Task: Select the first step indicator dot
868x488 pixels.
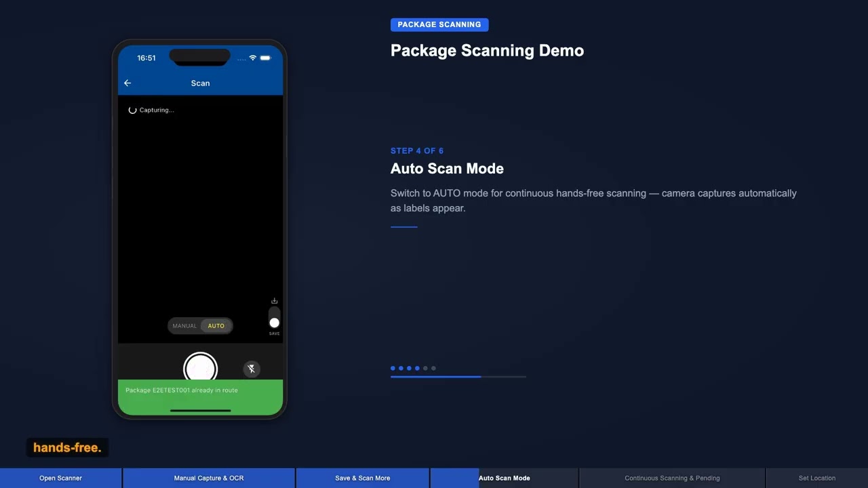Action: (x=393, y=368)
